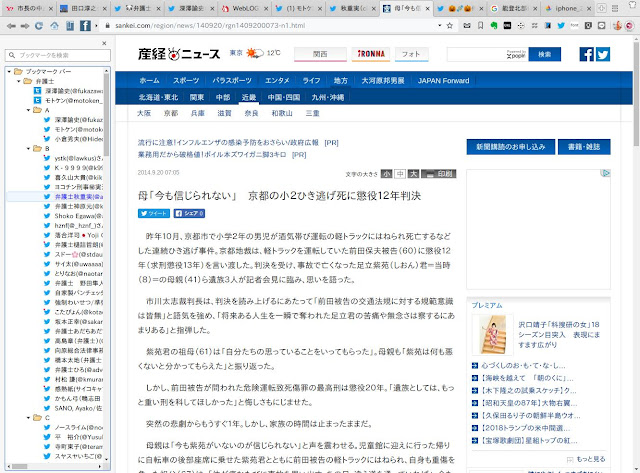Open the 宝塚歌劇団 premium article link
Screen dimensions: 640x473
pos(529,440)
